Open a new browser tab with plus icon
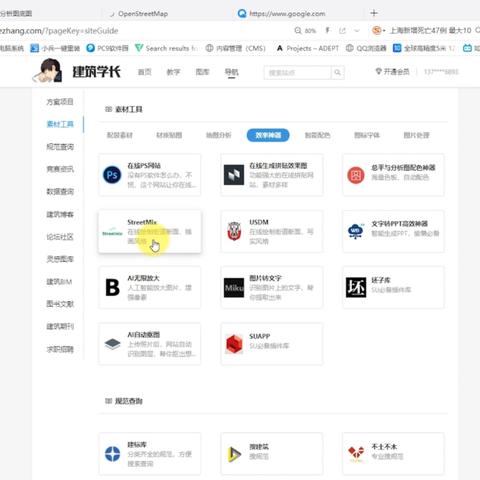The image size is (480, 480). (x=374, y=13)
